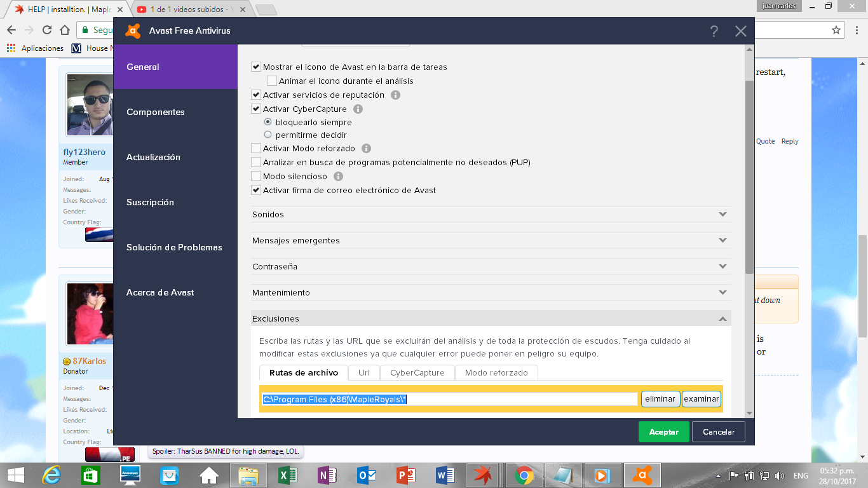Click the Avast icon in the taskbar

642,475
